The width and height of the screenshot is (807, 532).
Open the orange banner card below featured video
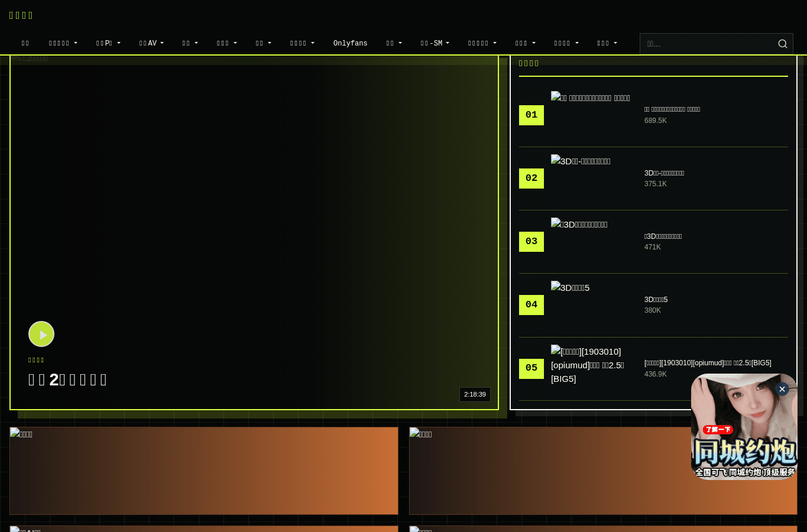click(x=204, y=471)
